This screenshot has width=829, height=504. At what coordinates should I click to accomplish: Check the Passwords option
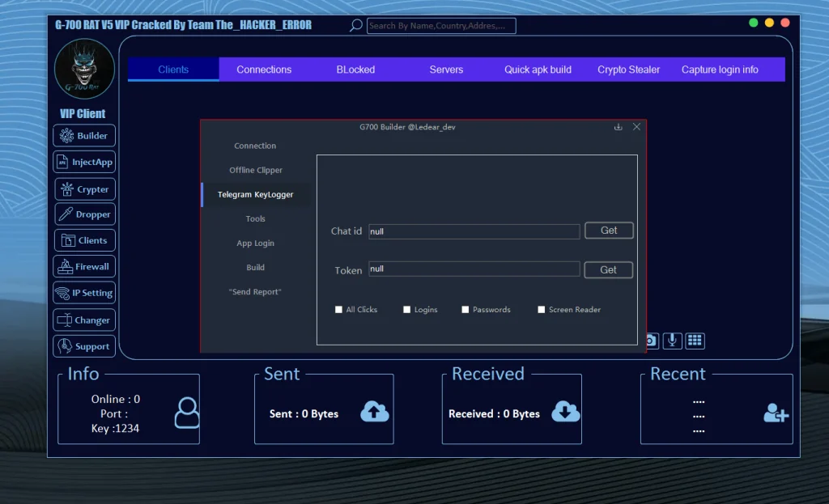(x=464, y=309)
